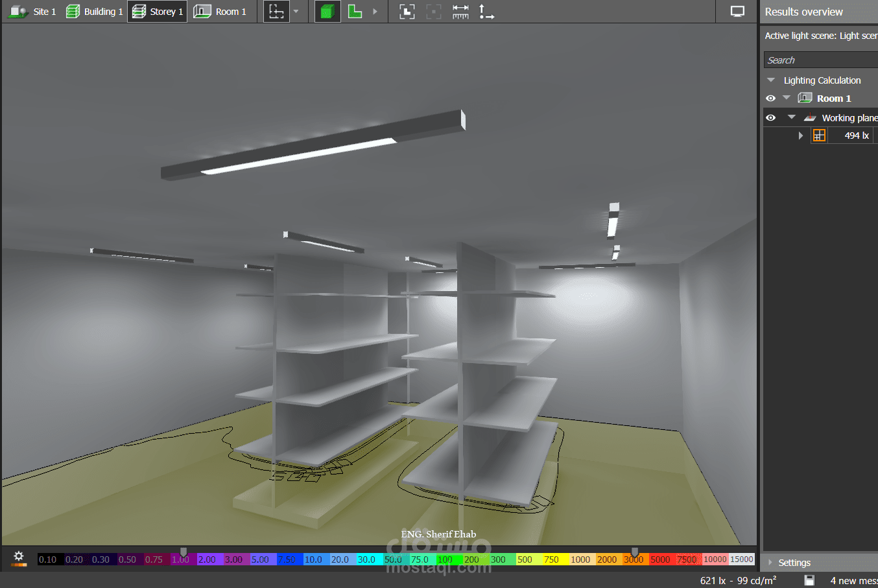Click the 5.00 swatch on color scale
The height and width of the screenshot is (588, 878).
point(263,559)
